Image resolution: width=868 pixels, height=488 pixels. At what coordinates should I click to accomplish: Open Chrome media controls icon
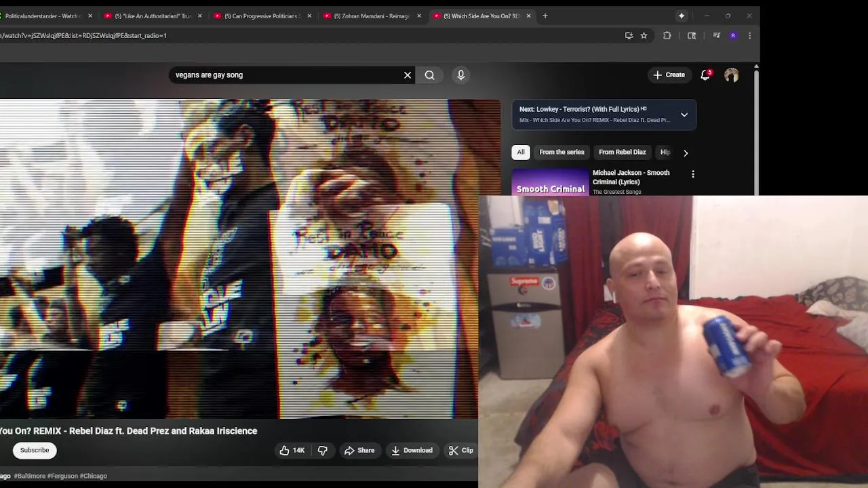pos(716,35)
